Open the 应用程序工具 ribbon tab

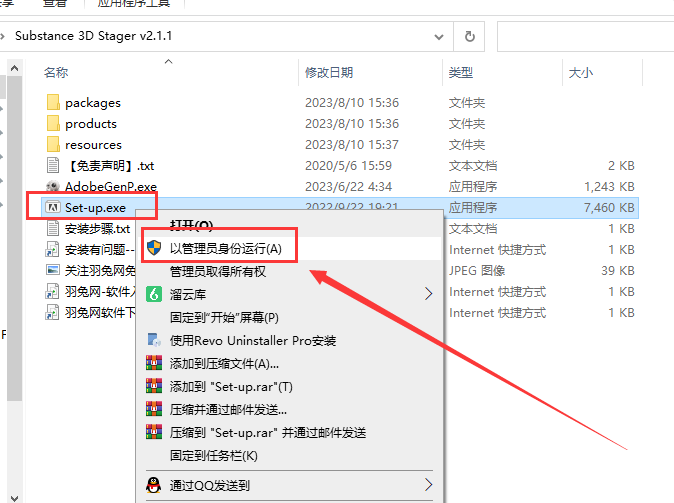[134, 3]
